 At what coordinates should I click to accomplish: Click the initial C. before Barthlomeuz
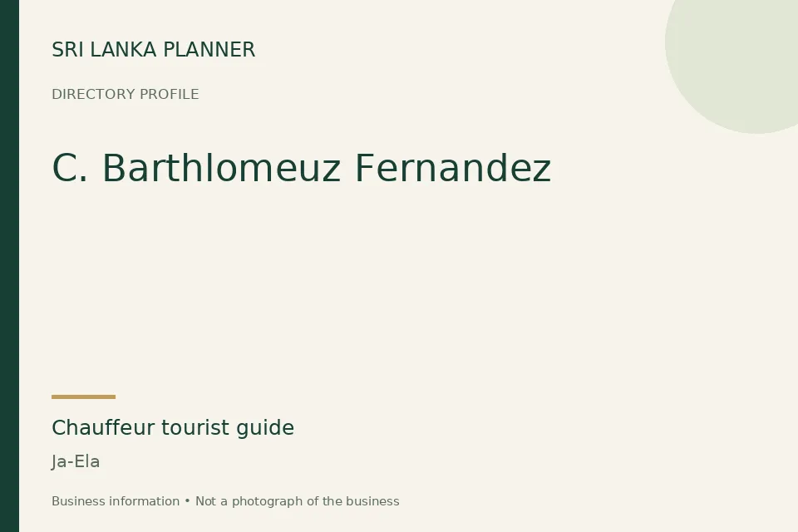click(70, 168)
